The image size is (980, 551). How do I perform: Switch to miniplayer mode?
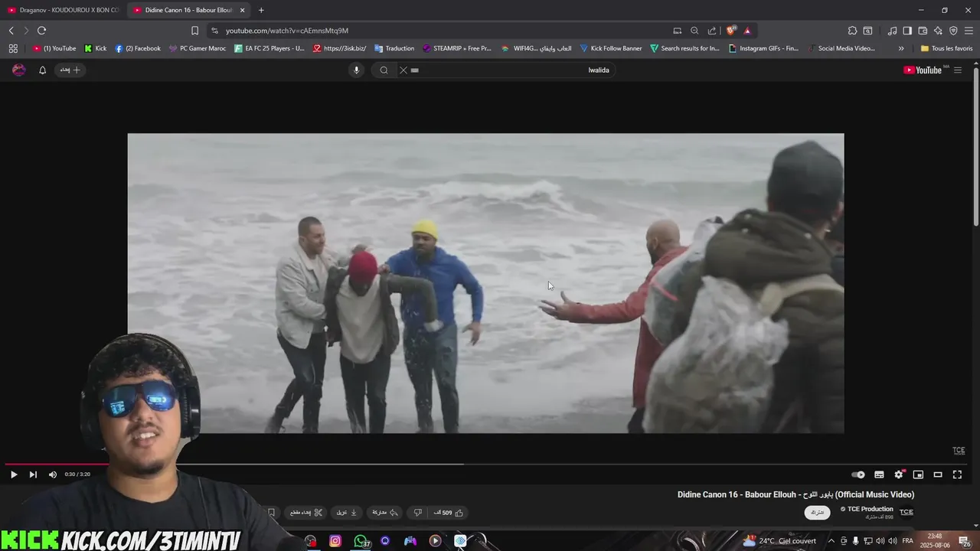click(x=918, y=474)
